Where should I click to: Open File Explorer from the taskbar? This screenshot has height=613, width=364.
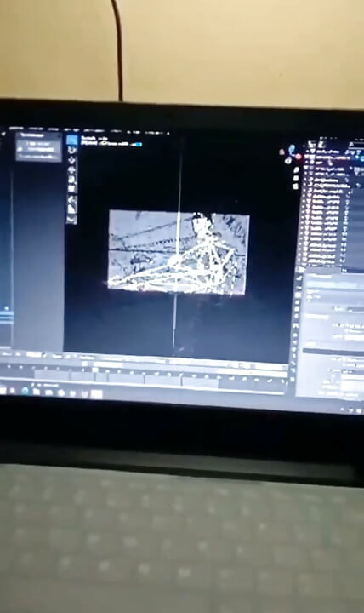(x=36, y=392)
